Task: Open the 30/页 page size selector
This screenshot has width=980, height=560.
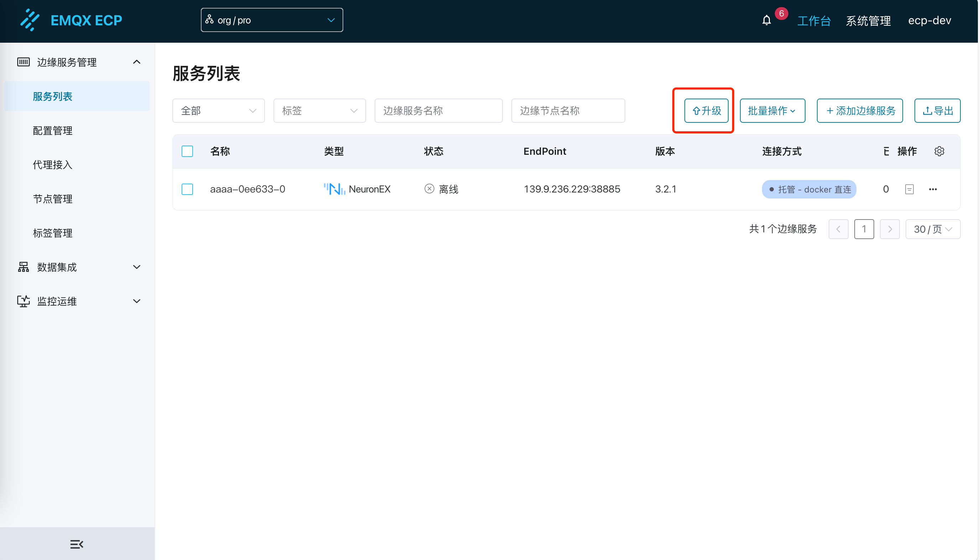Action: click(x=932, y=229)
